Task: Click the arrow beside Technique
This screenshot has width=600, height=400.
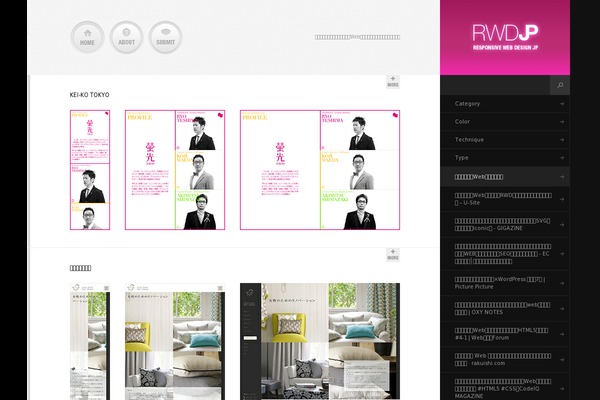Action: (x=562, y=140)
